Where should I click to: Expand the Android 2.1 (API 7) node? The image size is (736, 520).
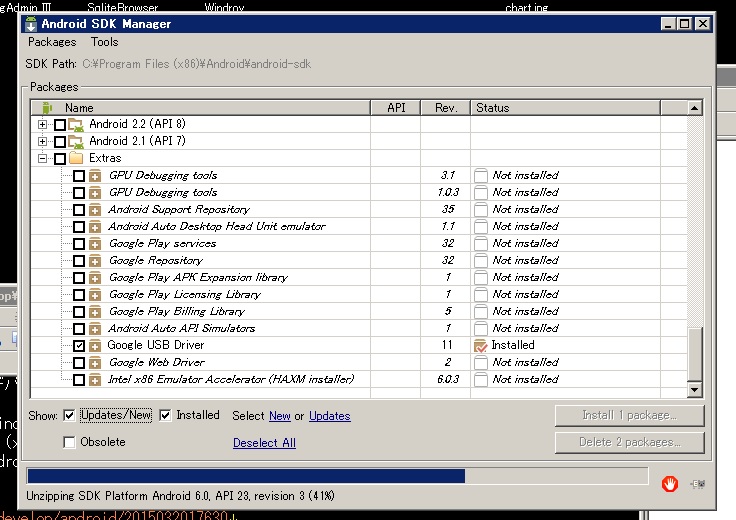pos(42,141)
